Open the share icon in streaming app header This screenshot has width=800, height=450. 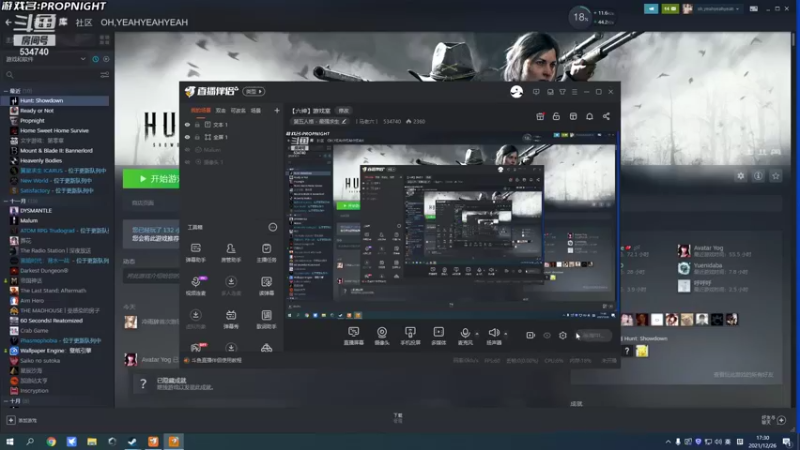[x=606, y=116]
